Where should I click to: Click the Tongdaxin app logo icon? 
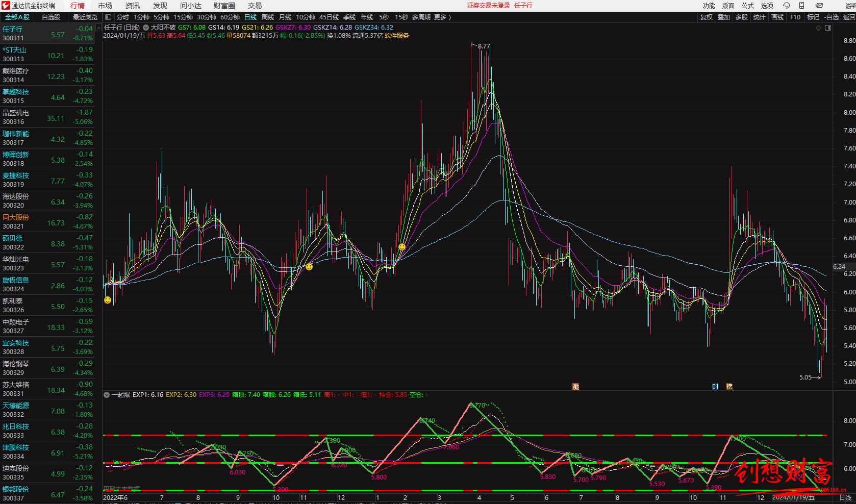click(x=6, y=6)
